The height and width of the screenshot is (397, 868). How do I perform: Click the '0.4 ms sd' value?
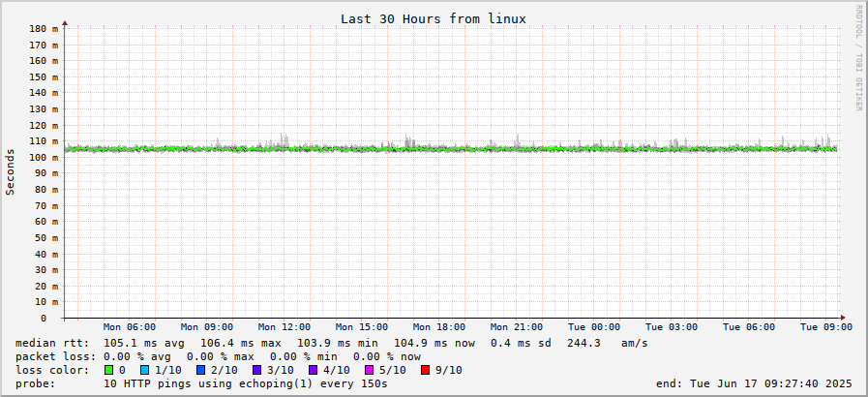(x=521, y=344)
